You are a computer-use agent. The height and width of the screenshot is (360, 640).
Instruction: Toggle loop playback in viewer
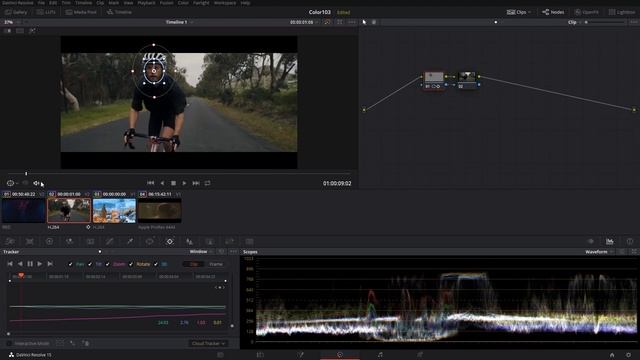point(207,183)
